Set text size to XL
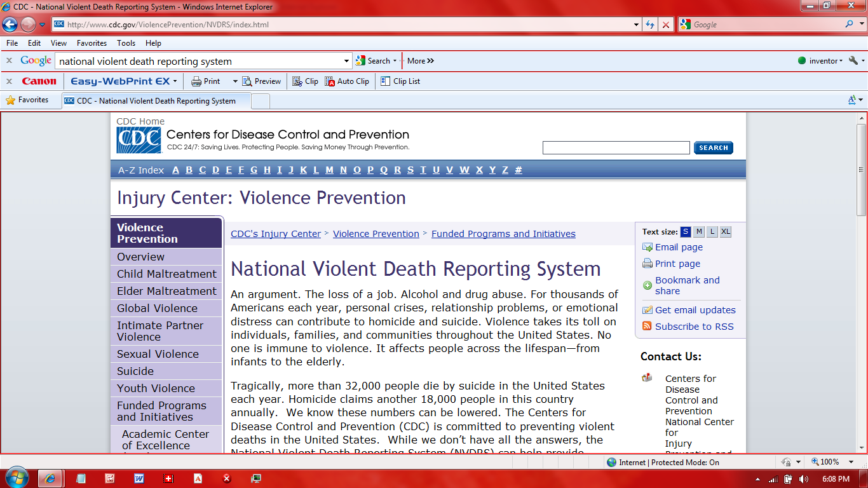 point(726,232)
